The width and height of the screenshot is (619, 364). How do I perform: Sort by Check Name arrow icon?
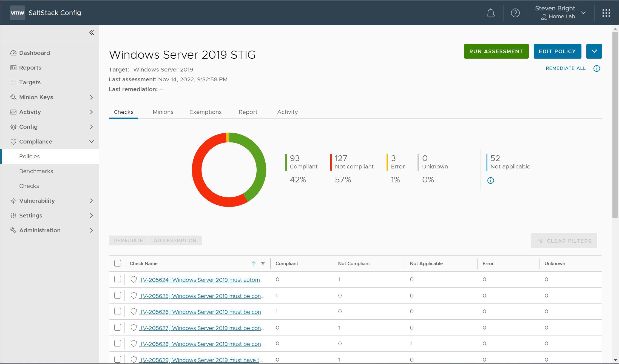254,263
